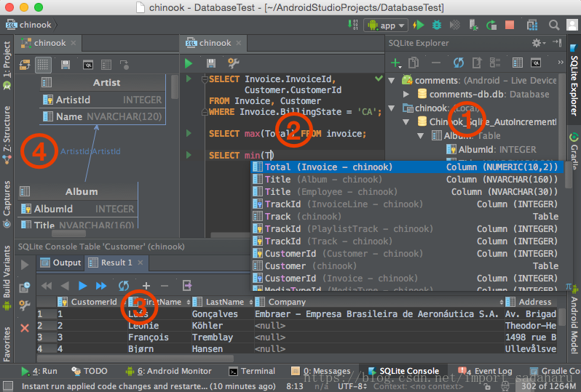Collapse the Album table node
Viewport: 581px width, 392px height.
tap(420, 136)
